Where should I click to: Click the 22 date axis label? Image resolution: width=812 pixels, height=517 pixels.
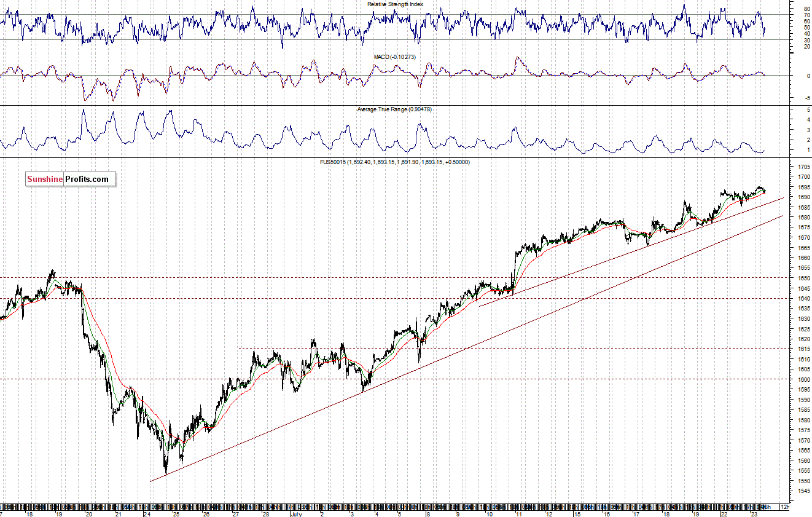[x=725, y=514]
